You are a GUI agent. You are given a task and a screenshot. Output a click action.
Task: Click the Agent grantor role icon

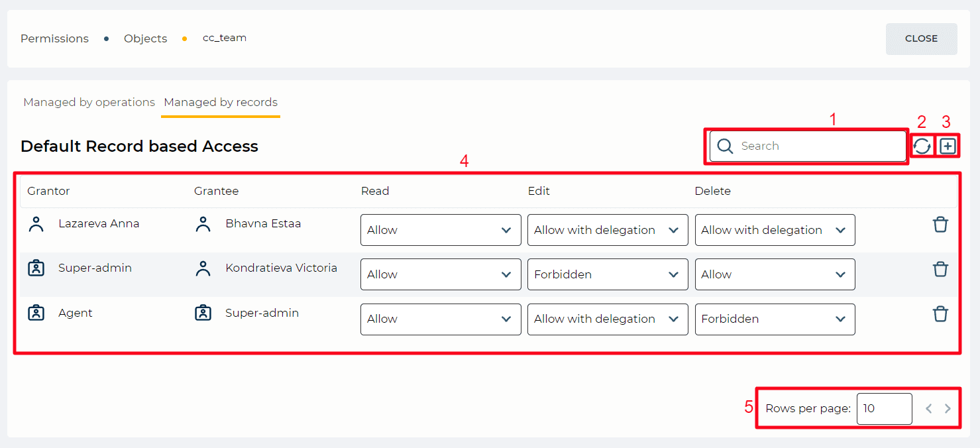point(36,313)
